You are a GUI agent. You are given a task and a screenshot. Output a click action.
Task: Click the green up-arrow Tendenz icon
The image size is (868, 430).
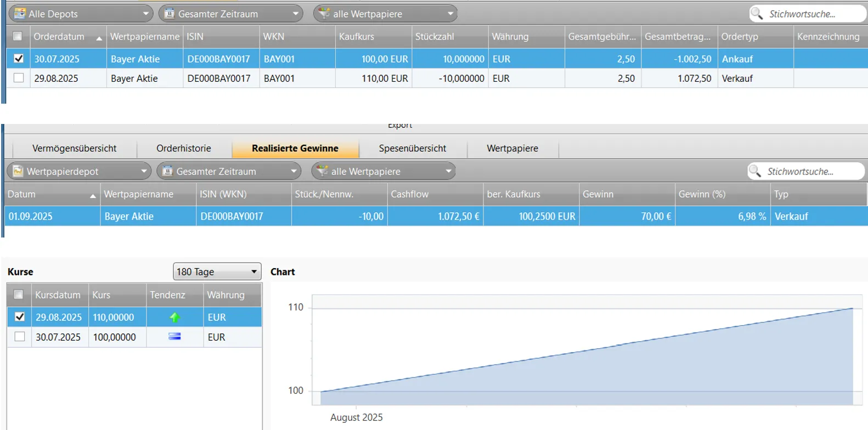click(x=174, y=318)
